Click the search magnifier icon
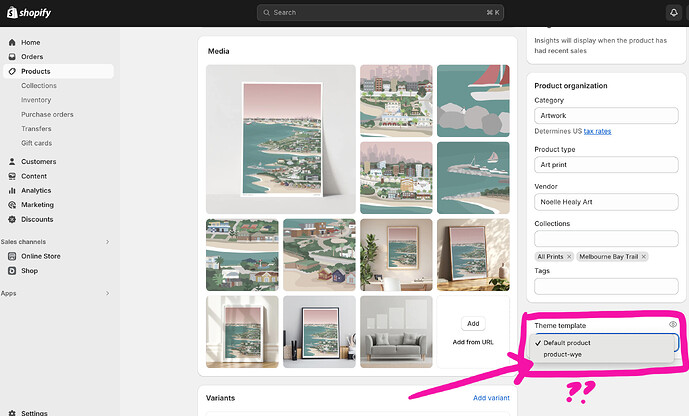This screenshot has width=689, height=416. pyautogui.click(x=266, y=13)
